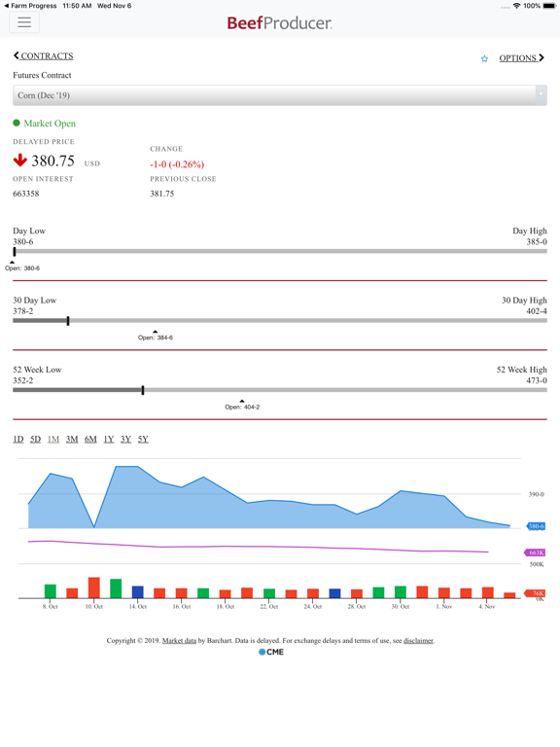This screenshot has width=560, height=747.
Task: Click the tallest red volume bar at 10. Oct
Action: pos(93,587)
